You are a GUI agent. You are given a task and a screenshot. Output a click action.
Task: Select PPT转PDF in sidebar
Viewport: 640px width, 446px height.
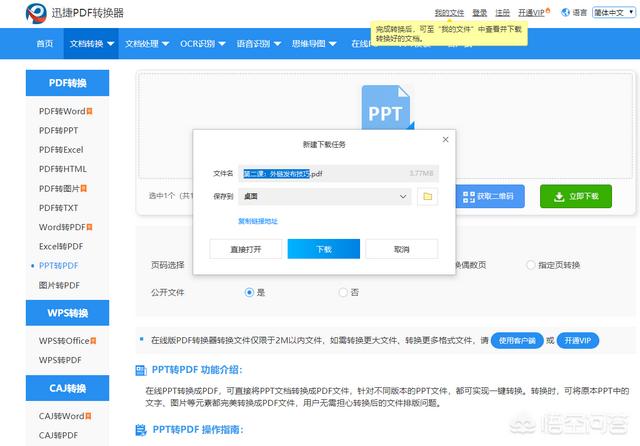(58, 266)
